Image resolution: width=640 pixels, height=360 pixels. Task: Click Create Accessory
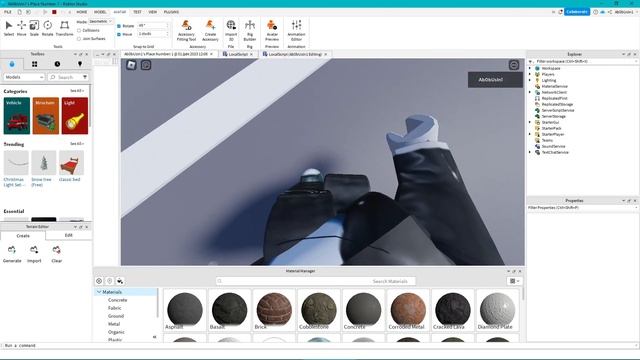coord(210,30)
